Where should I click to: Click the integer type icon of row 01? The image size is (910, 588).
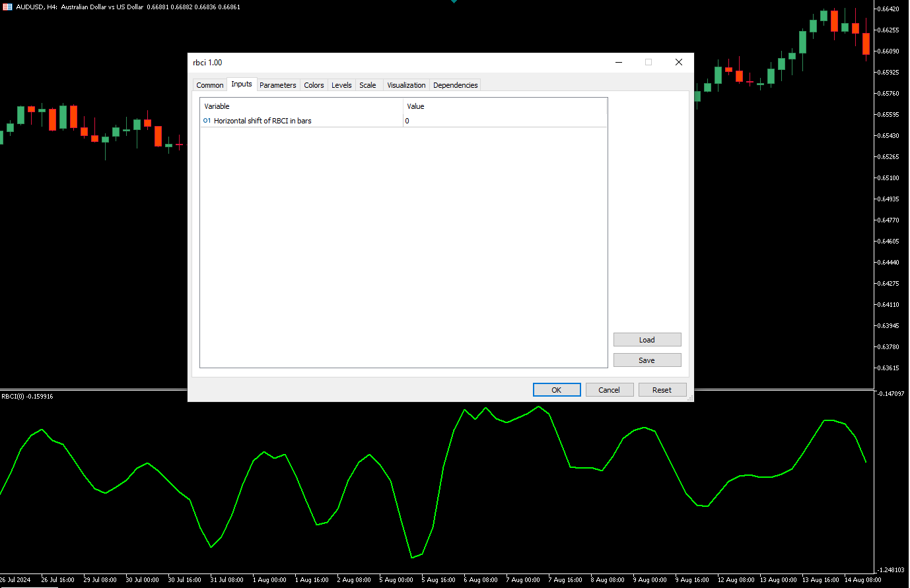(207, 121)
